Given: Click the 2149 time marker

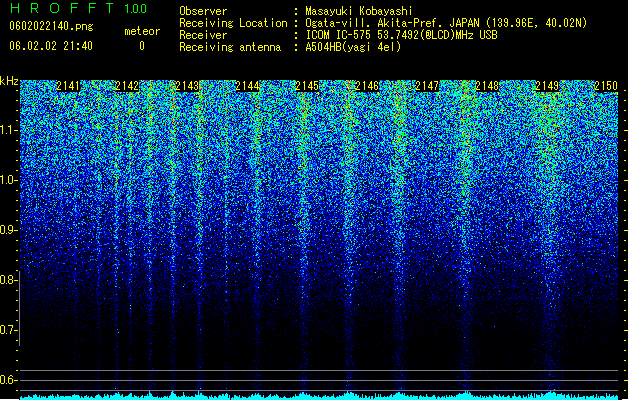Looking at the screenshot, I should (547, 86).
